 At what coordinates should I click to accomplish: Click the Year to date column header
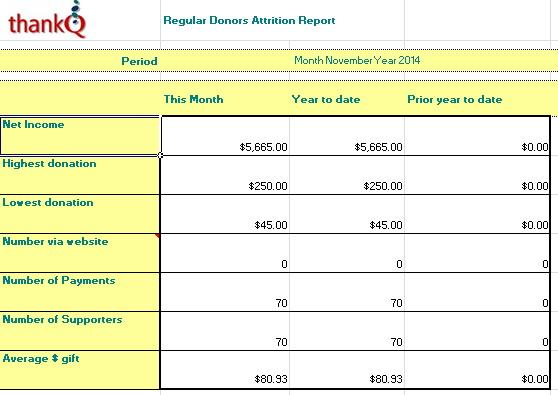[326, 99]
